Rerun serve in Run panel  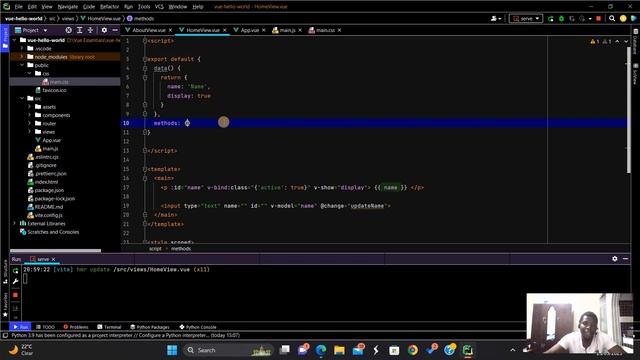pos(16,271)
